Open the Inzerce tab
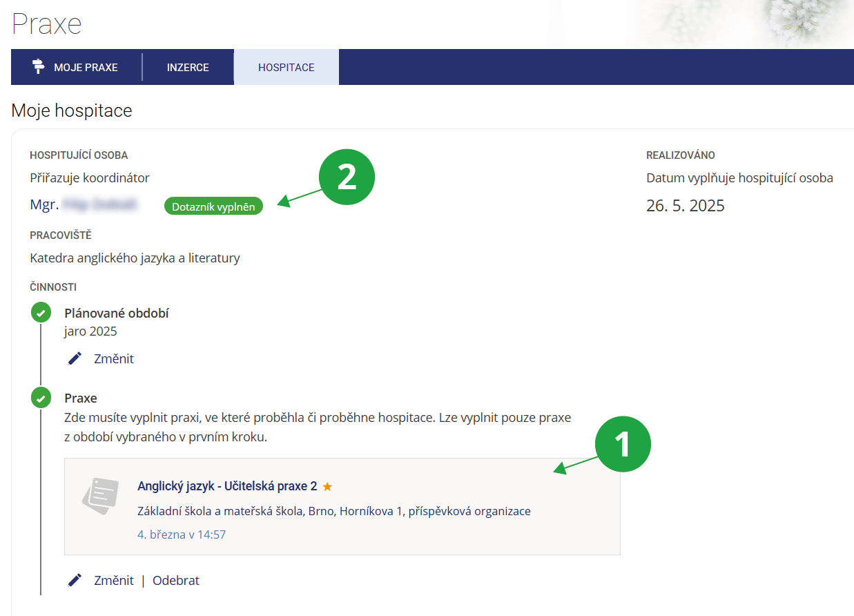 pos(188,68)
